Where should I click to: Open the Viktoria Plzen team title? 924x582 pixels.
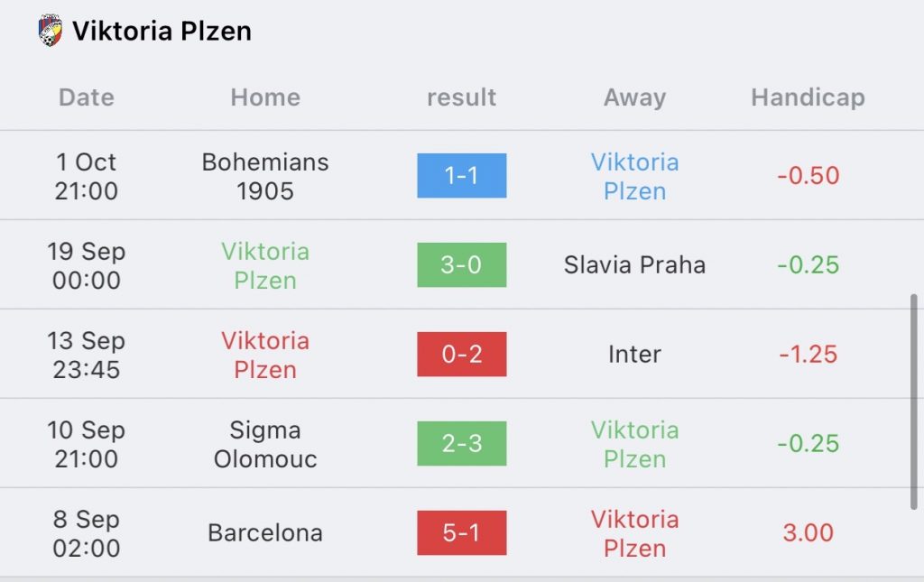coord(162,32)
